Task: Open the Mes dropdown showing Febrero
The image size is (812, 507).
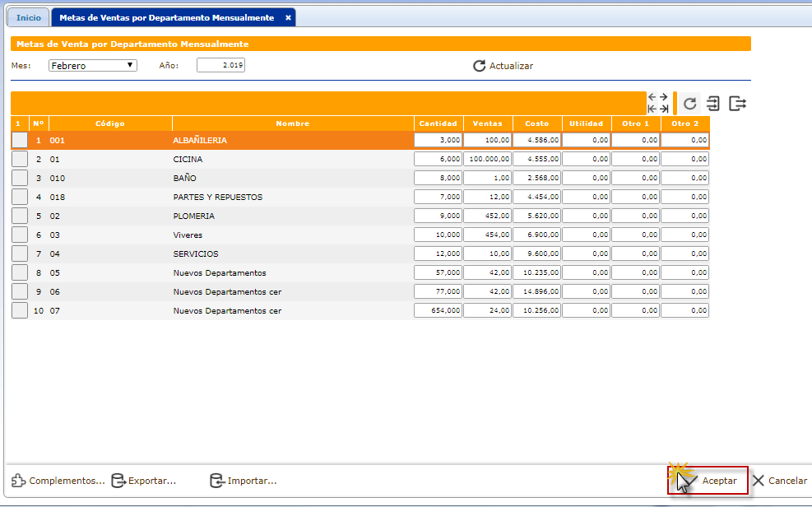Action: point(92,66)
